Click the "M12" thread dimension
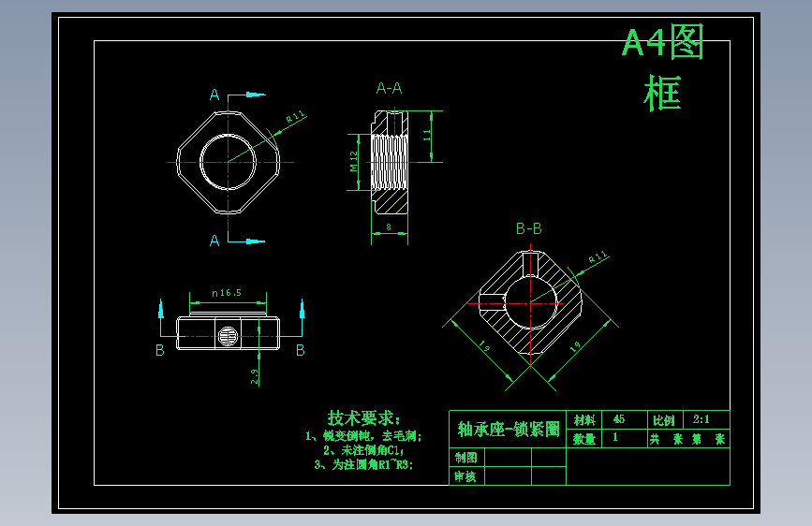The image size is (812, 526). click(x=354, y=161)
